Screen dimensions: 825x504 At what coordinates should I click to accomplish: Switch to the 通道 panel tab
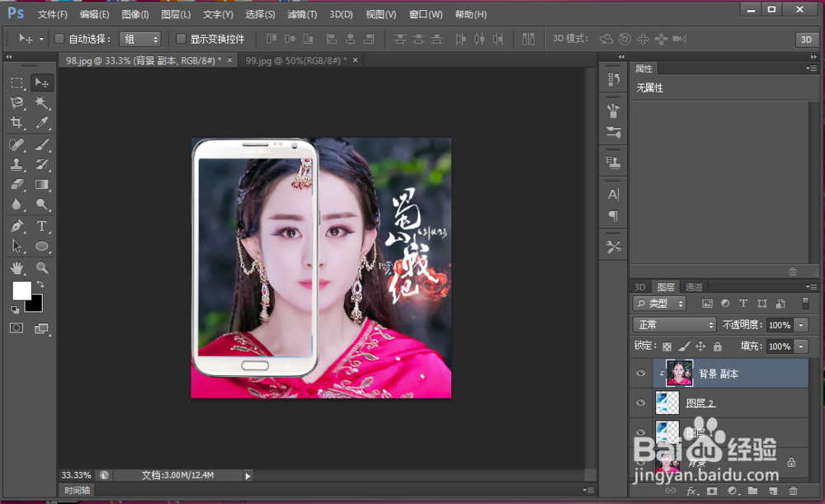[694, 287]
